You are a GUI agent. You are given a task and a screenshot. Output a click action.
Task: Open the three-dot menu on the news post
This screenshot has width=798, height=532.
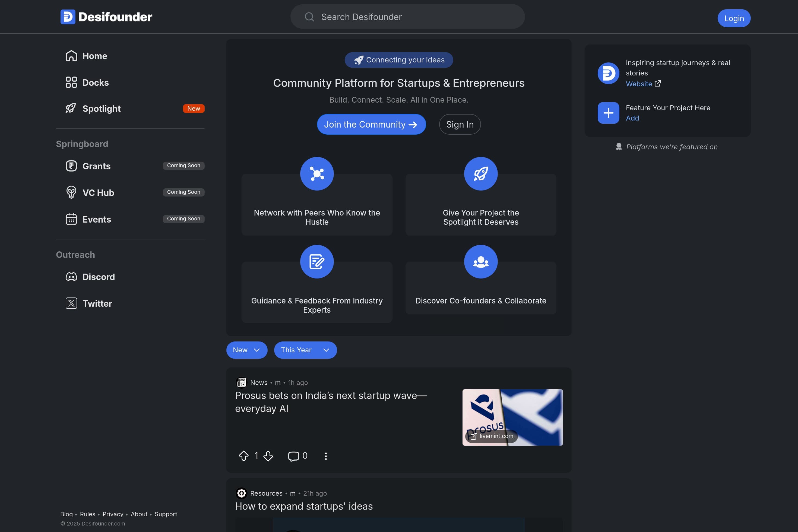[326, 456]
